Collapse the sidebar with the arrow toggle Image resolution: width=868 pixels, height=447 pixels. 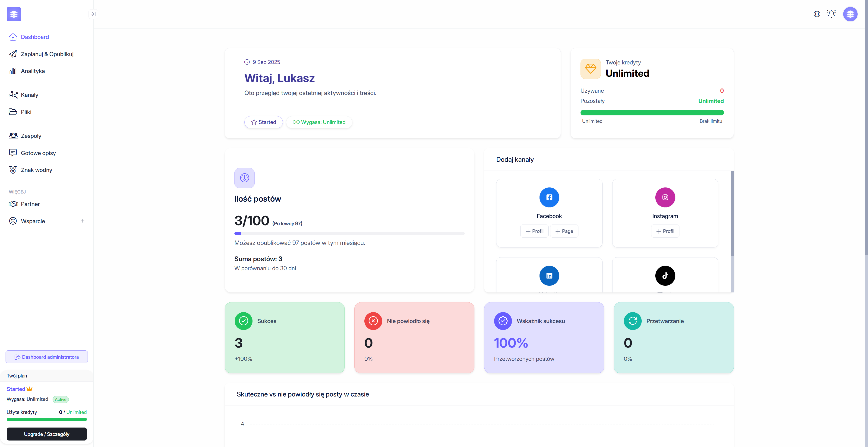[x=93, y=14]
